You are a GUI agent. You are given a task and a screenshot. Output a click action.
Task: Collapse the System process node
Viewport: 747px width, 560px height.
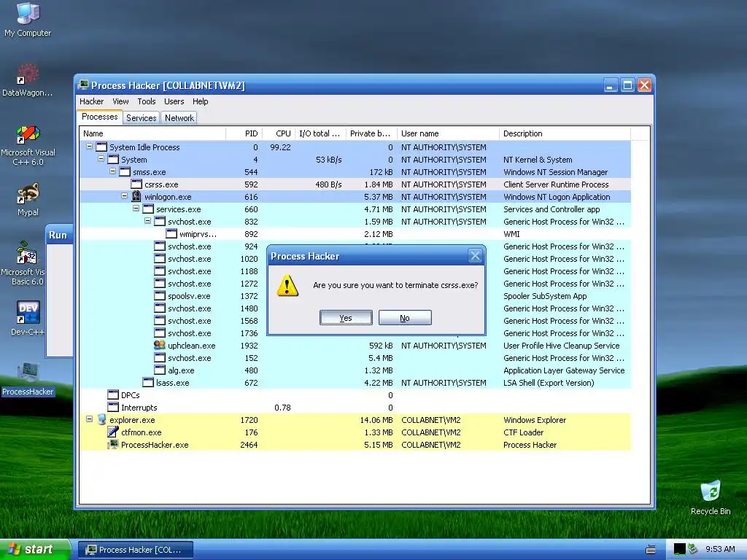[x=101, y=159]
